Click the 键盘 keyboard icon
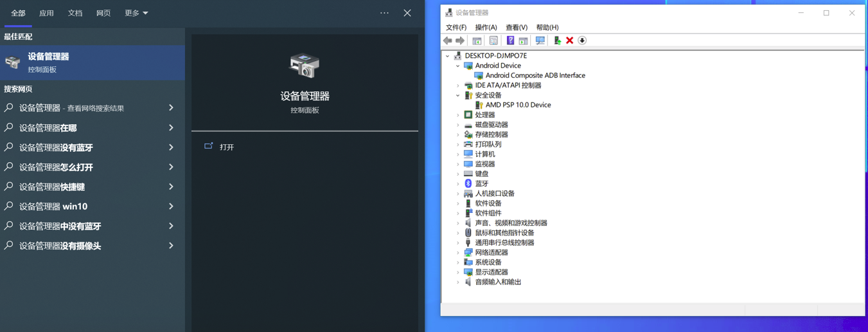The image size is (868, 332). point(468,174)
